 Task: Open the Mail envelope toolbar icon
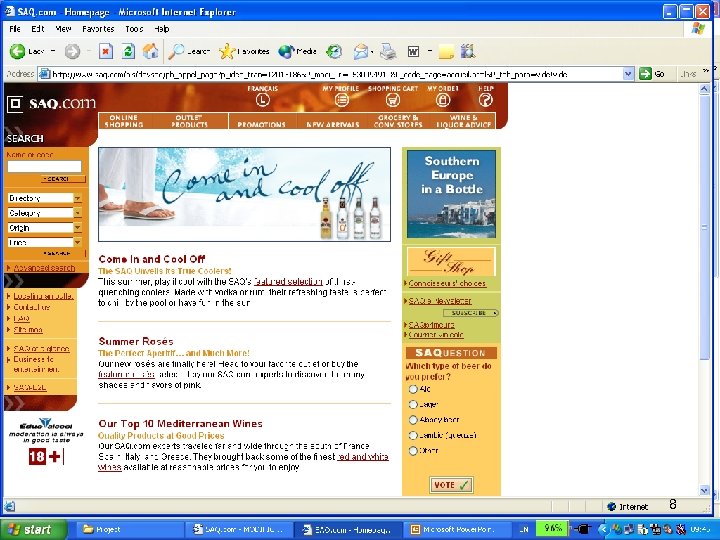(x=361, y=51)
